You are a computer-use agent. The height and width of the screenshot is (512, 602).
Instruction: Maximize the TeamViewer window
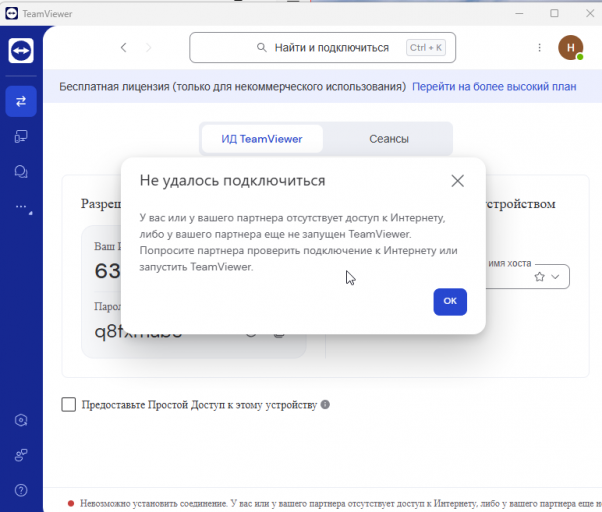(x=554, y=13)
